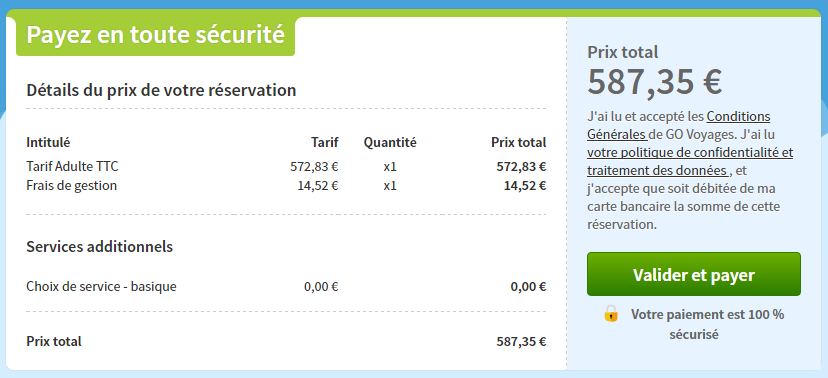Screen dimensions: 828x378
Task: Click the Services additionnels heading
Action: tap(100, 247)
